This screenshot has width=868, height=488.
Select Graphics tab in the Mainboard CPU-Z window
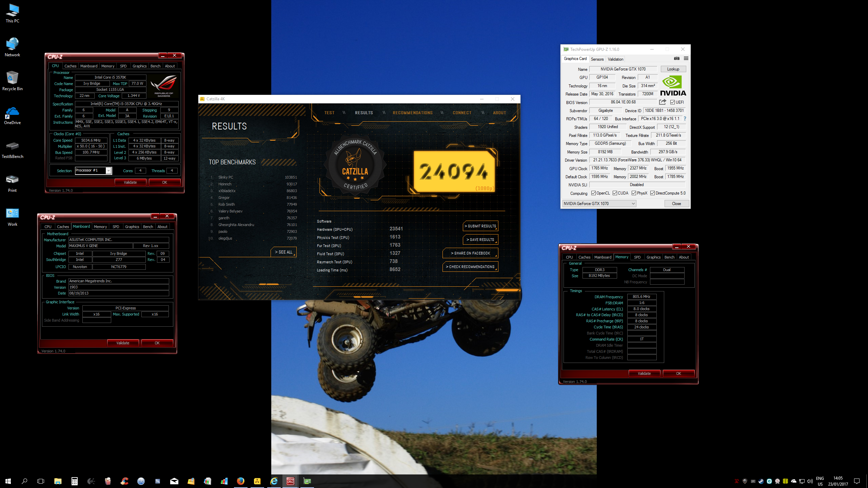pos(132,227)
